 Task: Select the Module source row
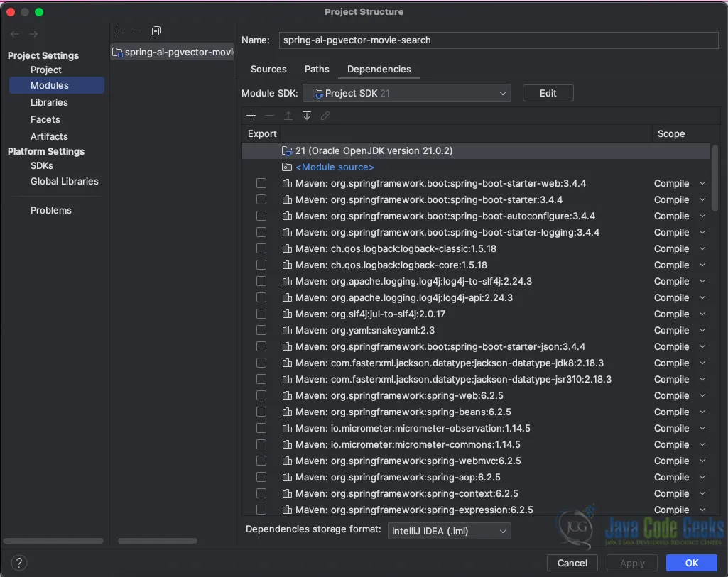click(476, 167)
